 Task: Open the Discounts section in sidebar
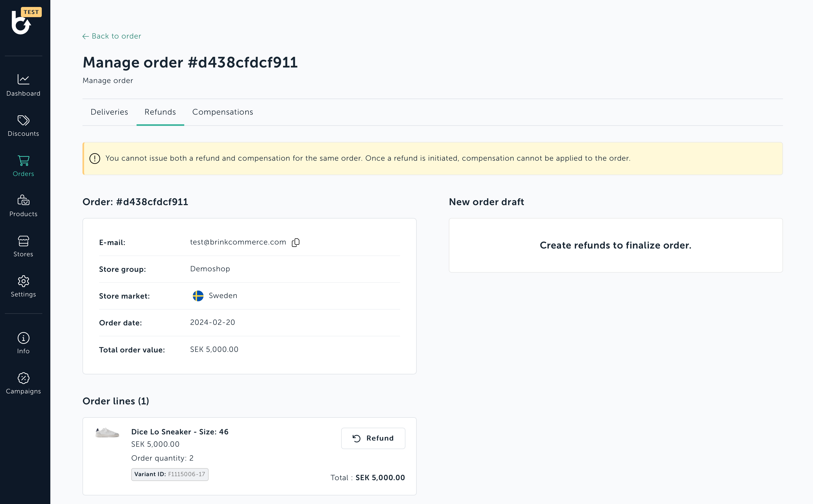[23, 126]
